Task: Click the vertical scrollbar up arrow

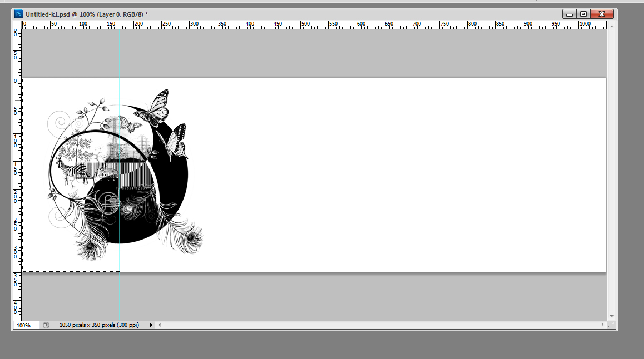Action: (611, 25)
